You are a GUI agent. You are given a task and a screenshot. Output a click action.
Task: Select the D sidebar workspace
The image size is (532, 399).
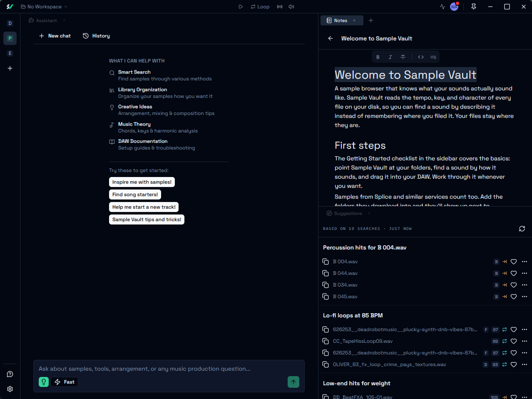10,23
